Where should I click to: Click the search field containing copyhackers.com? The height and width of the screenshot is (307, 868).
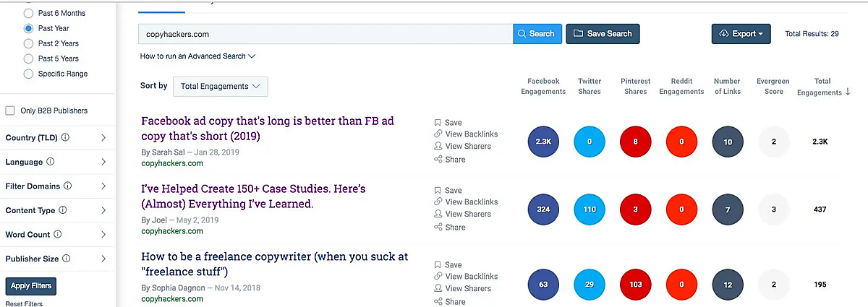pos(325,34)
